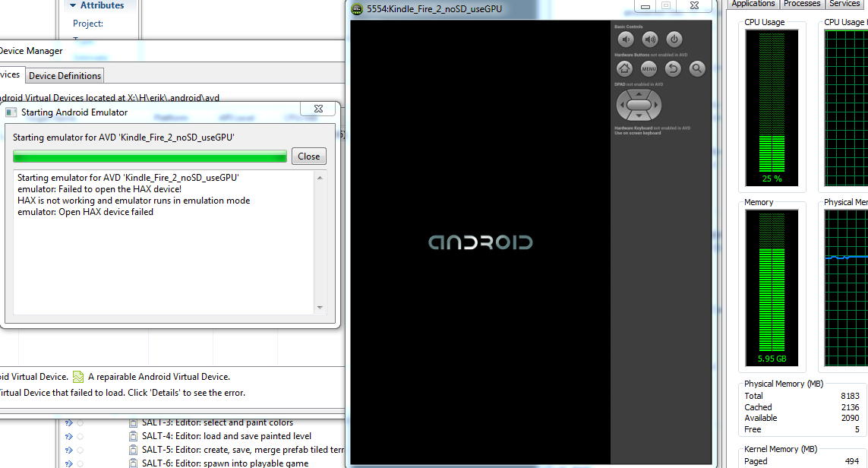Click the Memory 5.95 GB meter

(x=772, y=288)
